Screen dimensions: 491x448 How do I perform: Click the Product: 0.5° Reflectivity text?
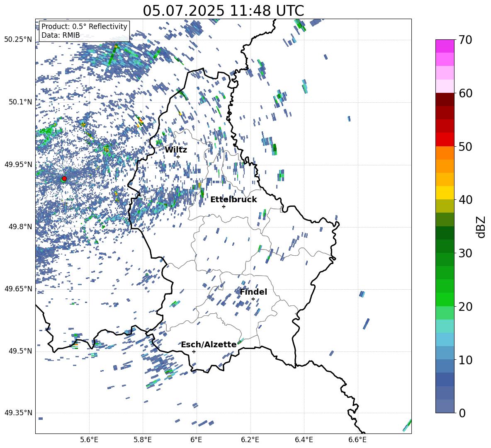(x=84, y=26)
